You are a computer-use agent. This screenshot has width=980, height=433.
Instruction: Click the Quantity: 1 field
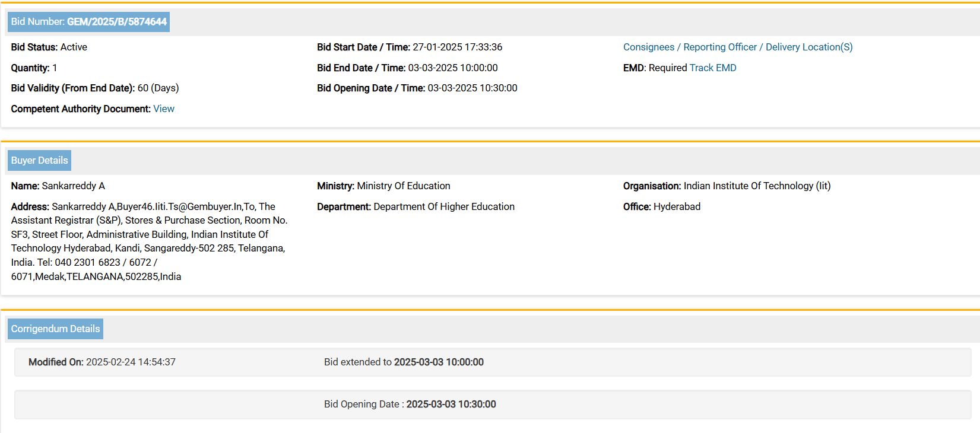(34, 68)
